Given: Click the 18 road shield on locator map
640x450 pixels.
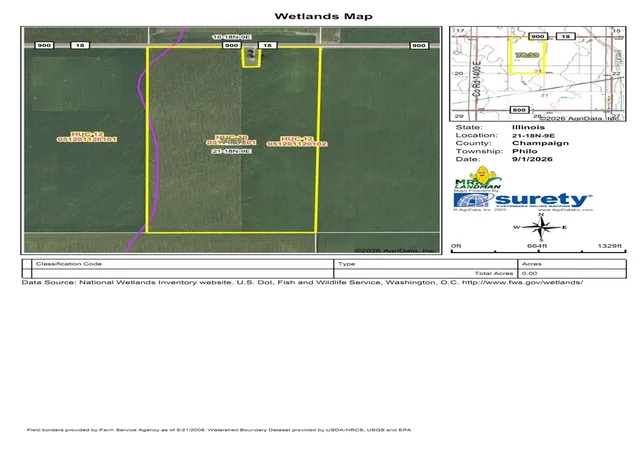Looking at the screenshot, I should click(565, 36).
